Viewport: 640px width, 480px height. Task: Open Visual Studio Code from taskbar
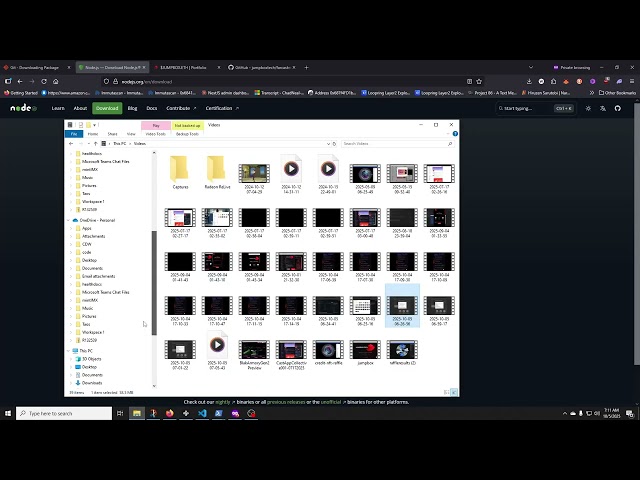tap(202, 413)
